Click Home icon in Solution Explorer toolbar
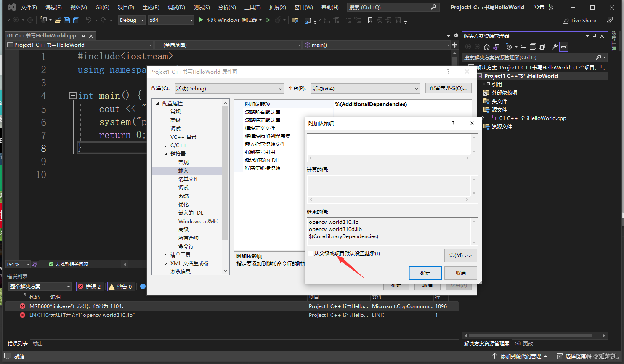624x364 pixels. pyautogui.click(x=487, y=47)
